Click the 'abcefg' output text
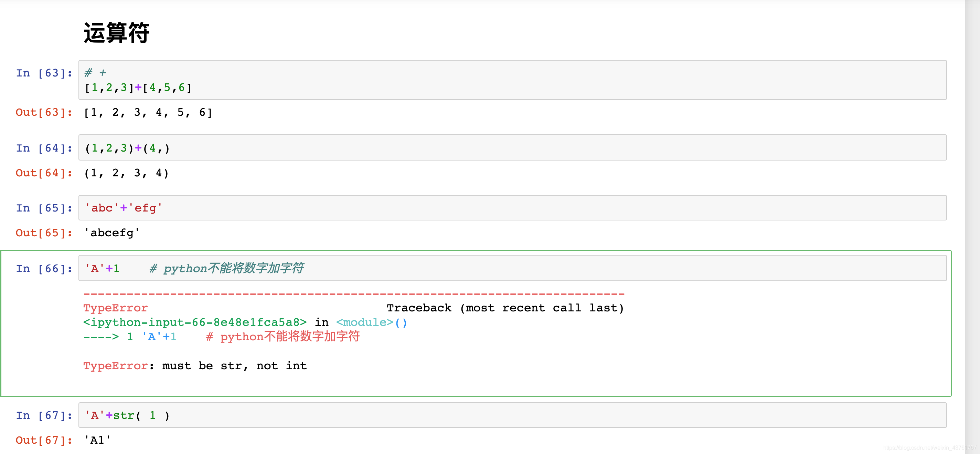Screen dimensions: 980x454 [112, 233]
